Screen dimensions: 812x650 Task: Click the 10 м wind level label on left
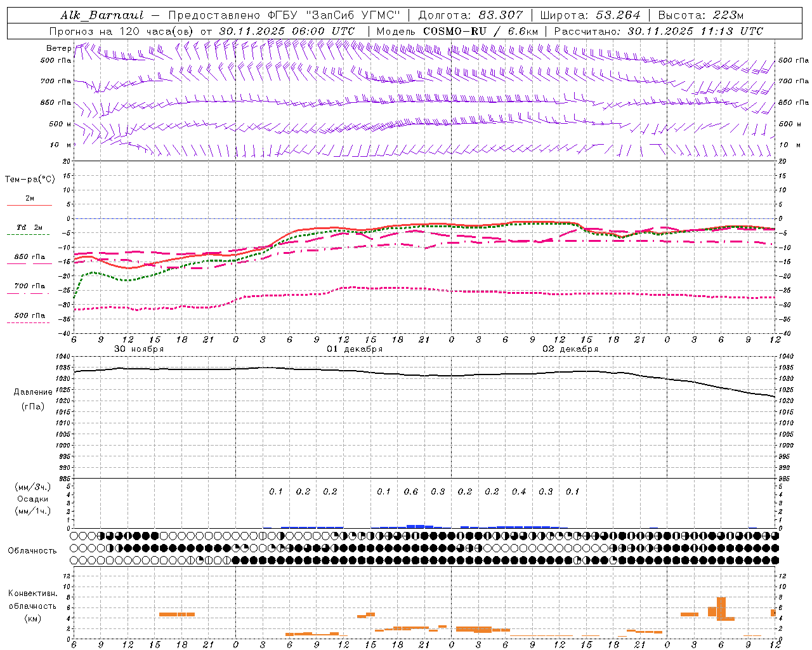pyautogui.click(x=60, y=145)
